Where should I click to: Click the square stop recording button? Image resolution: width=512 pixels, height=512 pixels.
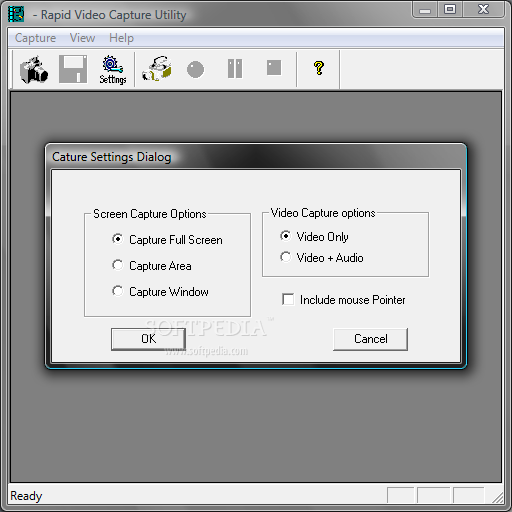(x=274, y=68)
